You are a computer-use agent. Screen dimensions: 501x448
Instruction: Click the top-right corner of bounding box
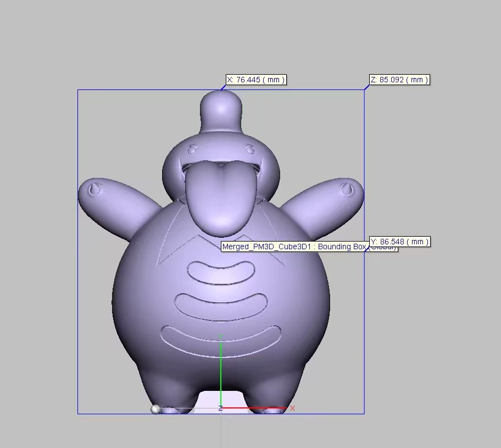click(364, 90)
